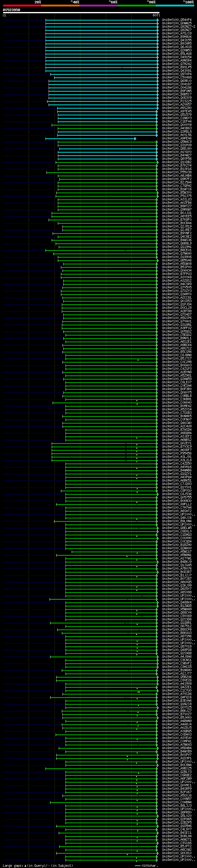The image size is (197, 868).
Task: Select label UniRef100_A9TE45
Action: click(177, 111)
